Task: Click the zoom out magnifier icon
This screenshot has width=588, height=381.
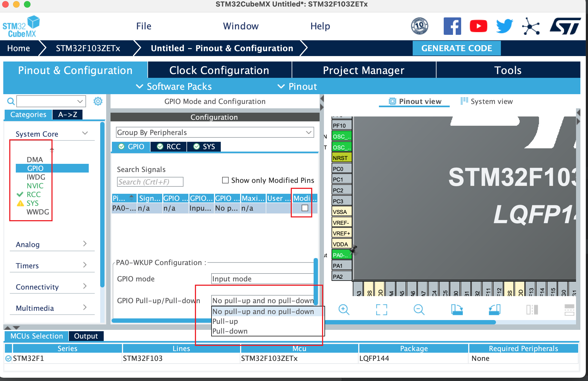Action: point(419,310)
